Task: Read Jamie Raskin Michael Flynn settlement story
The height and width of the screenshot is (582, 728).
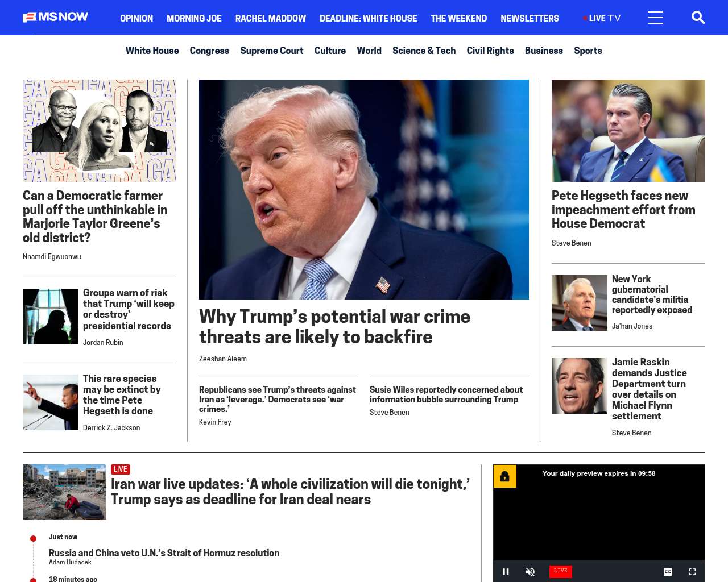Action: pyautogui.click(x=649, y=389)
